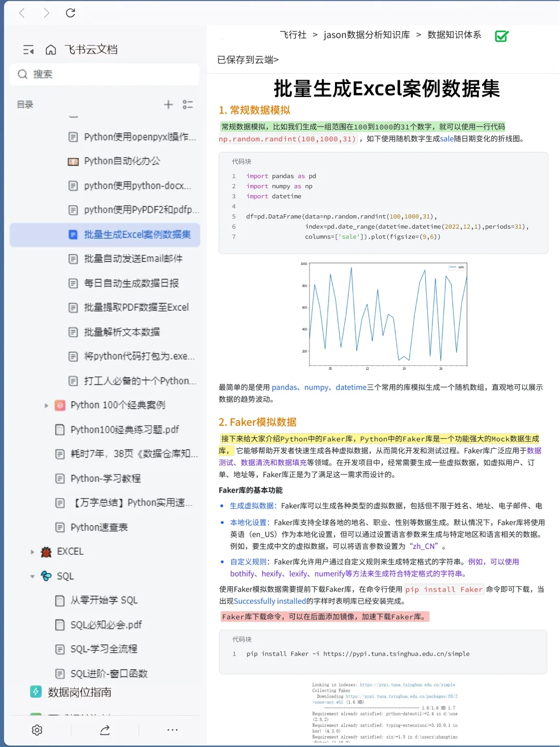
Task: Refresh the page with the reload icon
Action: click(71, 14)
